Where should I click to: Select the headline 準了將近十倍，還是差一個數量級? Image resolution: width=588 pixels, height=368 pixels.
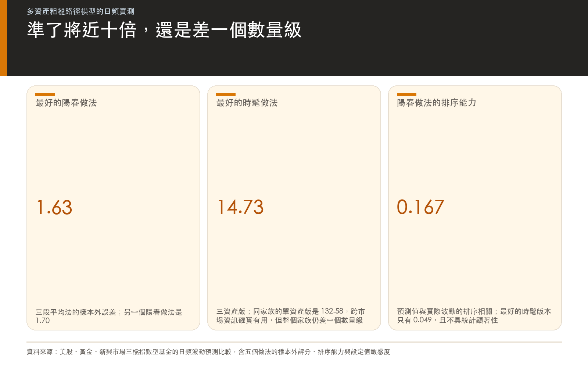point(164,30)
